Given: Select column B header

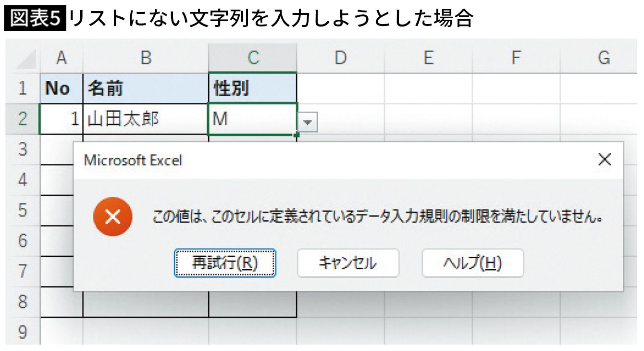Looking at the screenshot, I should coord(146,58).
